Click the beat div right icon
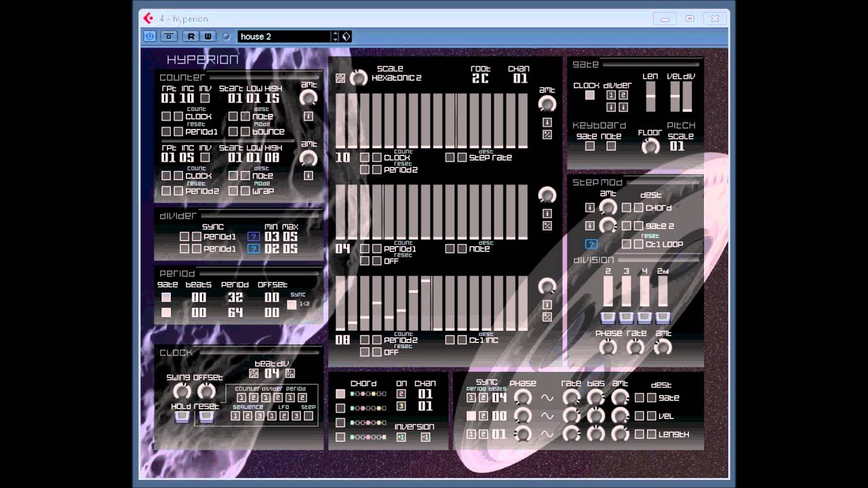 point(290,373)
